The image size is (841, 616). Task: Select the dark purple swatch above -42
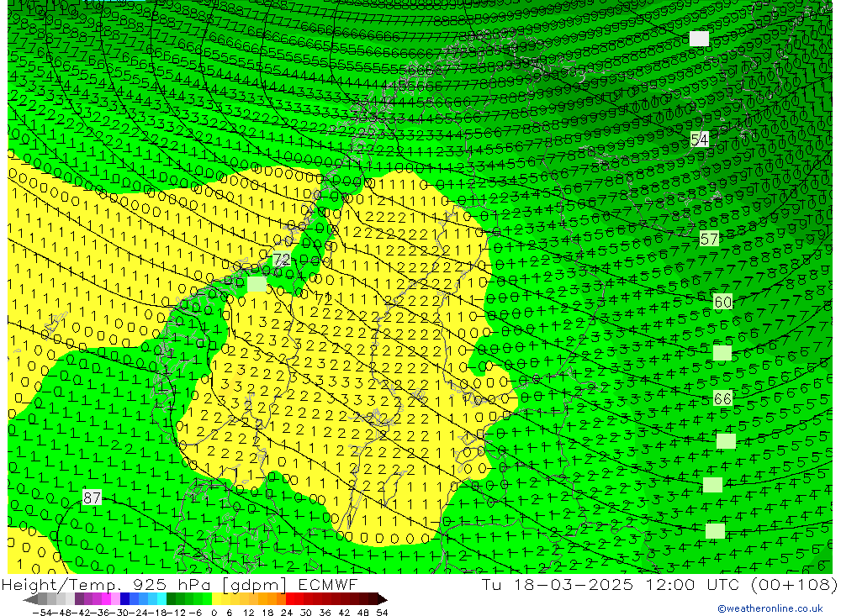click(79, 598)
